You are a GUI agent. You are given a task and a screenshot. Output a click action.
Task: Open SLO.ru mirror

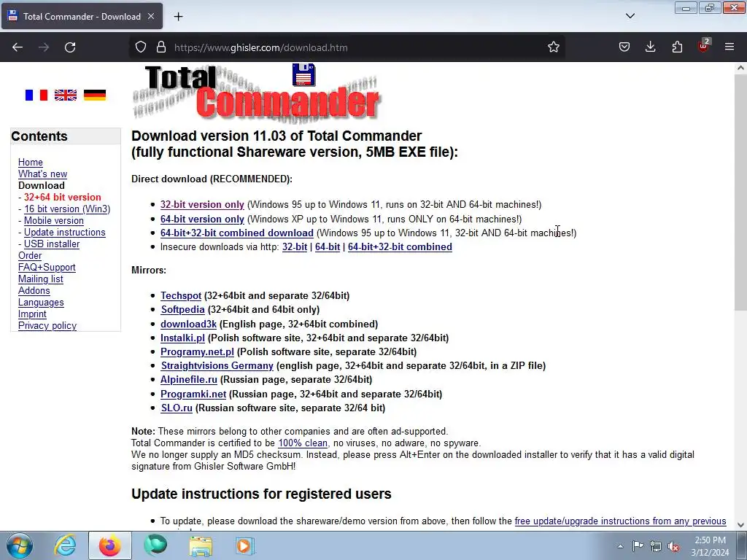(x=177, y=408)
